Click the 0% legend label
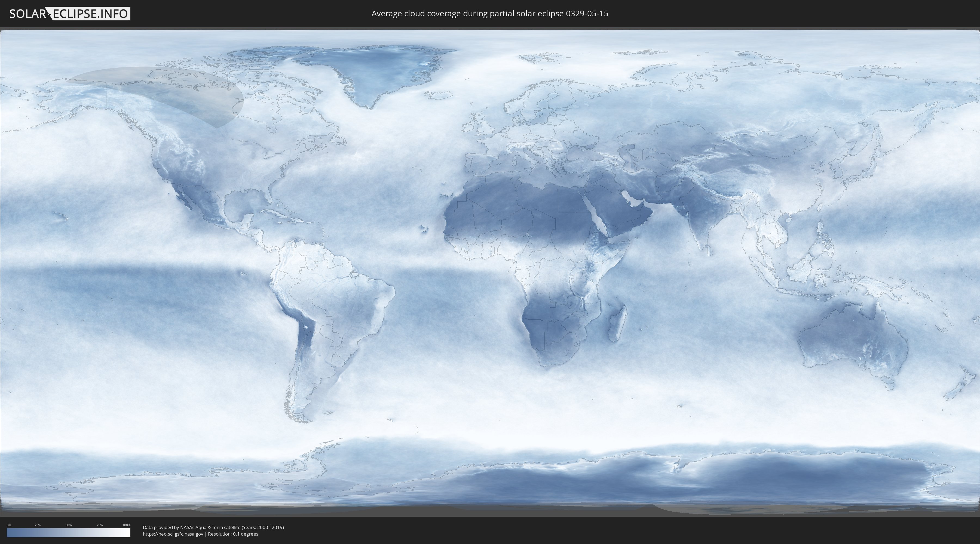 pyautogui.click(x=9, y=525)
